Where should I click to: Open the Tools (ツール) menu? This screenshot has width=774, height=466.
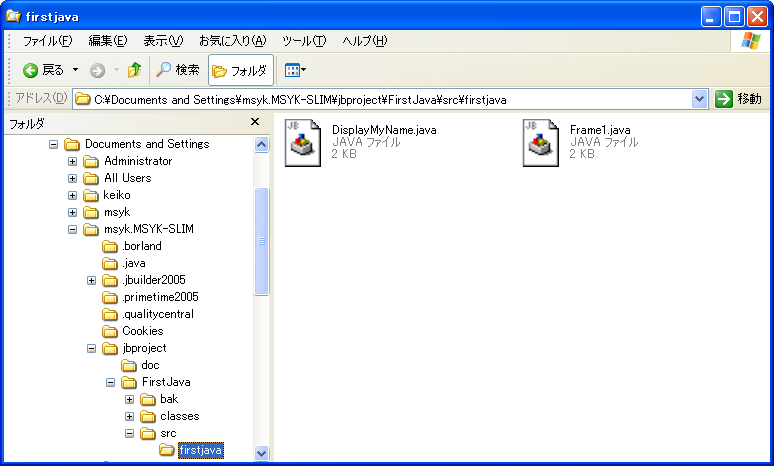tap(304, 41)
